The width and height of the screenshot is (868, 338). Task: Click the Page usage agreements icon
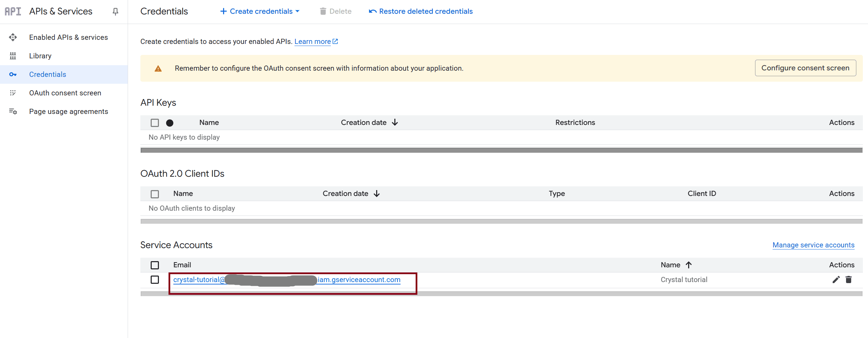[x=13, y=112]
